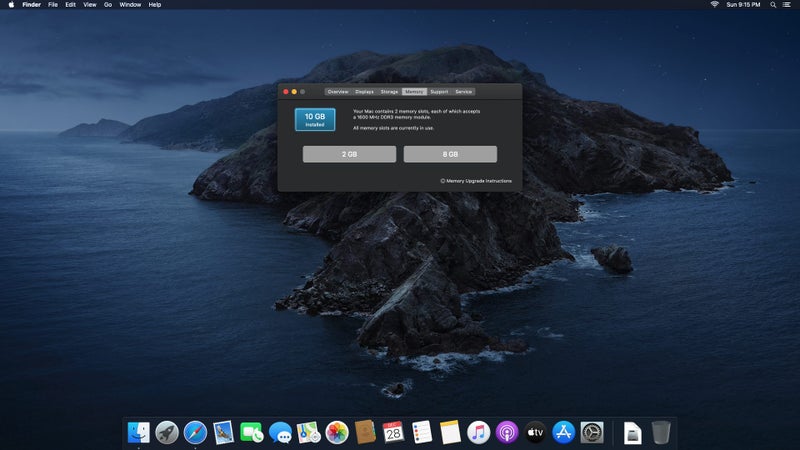Image resolution: width=800 pixels, height=450 pixels.
Task: Open the Support tab
Action: pos(439,91)
